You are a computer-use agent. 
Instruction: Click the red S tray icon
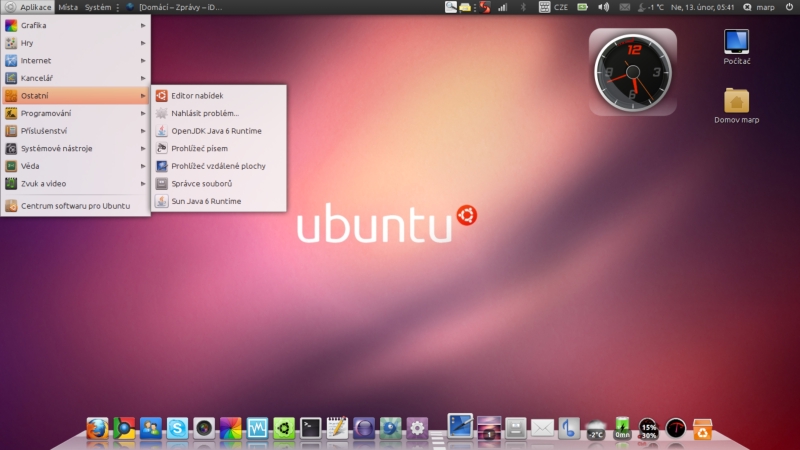point(485,7)
